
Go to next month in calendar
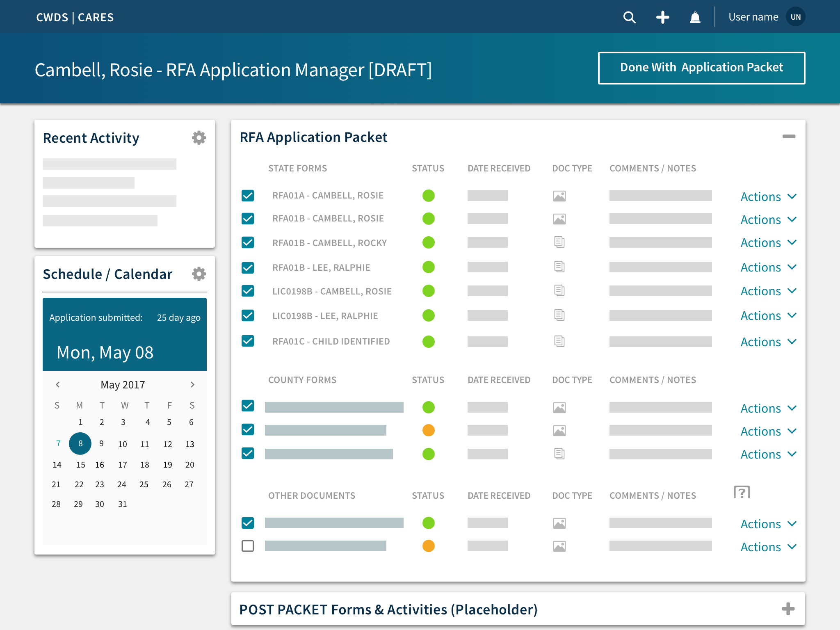192,385
